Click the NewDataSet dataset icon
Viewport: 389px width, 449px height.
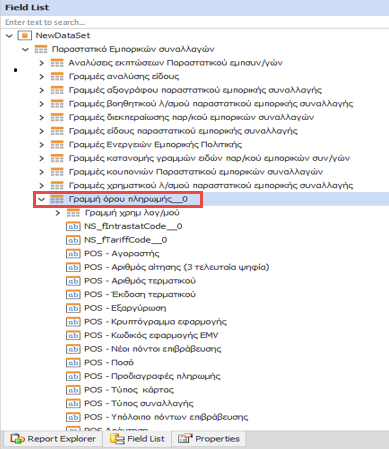[24, 35]
